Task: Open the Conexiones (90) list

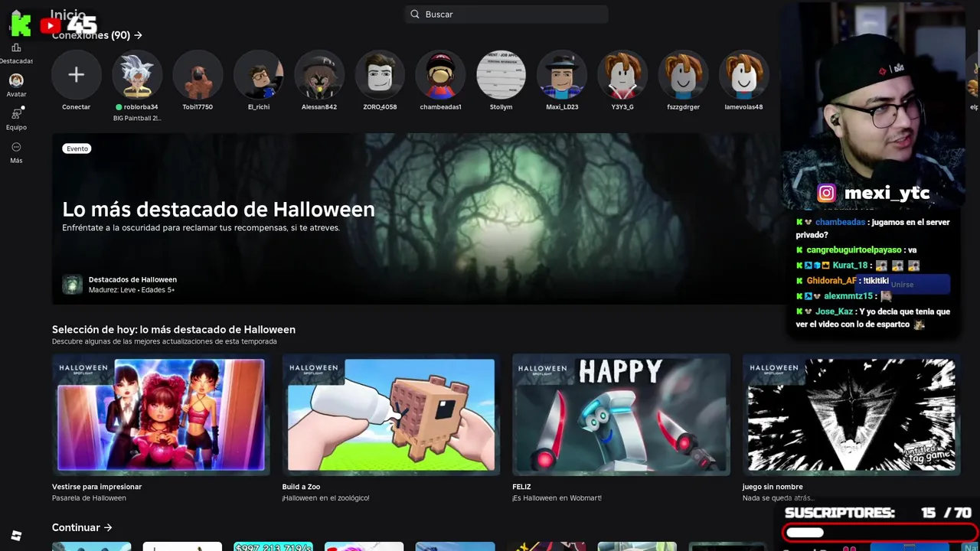Action: pos(97,35)
